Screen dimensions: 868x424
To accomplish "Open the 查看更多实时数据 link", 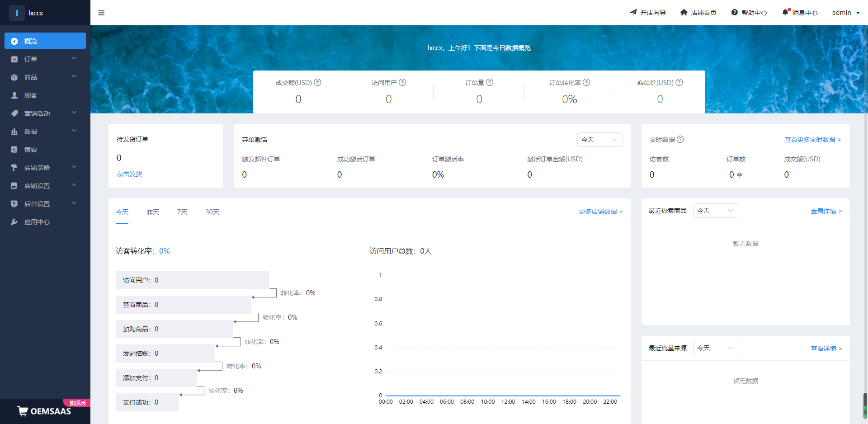I will click(x=812, y=140).
